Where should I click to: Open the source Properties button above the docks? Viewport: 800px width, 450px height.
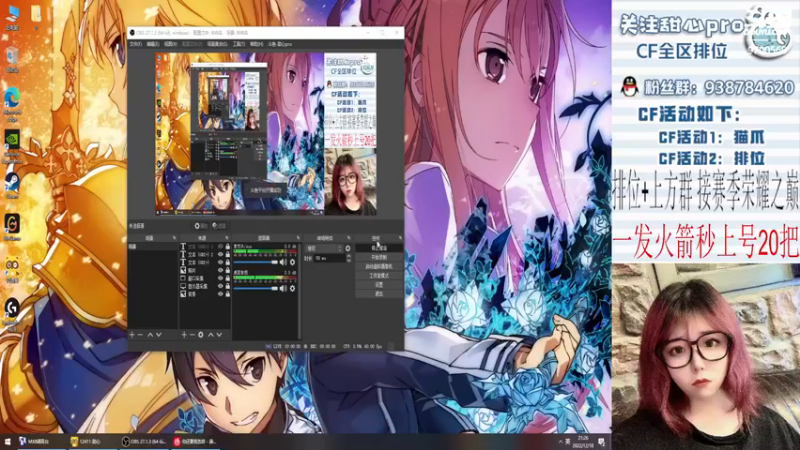pos(201,226)
